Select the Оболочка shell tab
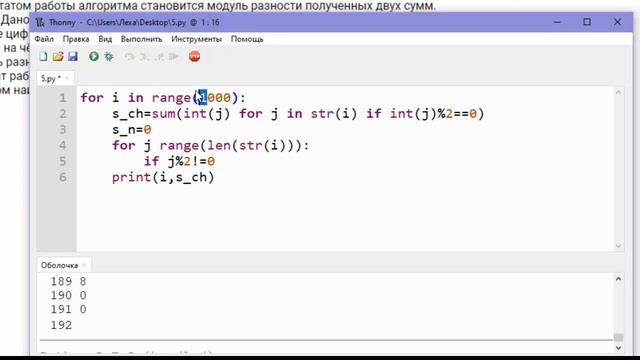The width and height of the screenshot is (640, 360). click(x=60, y=265)
